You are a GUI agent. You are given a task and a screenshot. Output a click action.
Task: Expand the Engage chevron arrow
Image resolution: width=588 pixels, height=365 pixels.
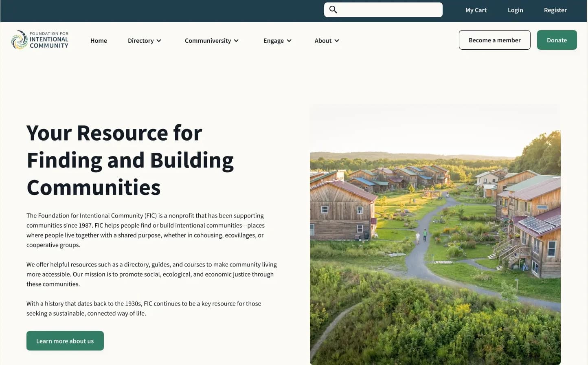click(x=289, y=41)
